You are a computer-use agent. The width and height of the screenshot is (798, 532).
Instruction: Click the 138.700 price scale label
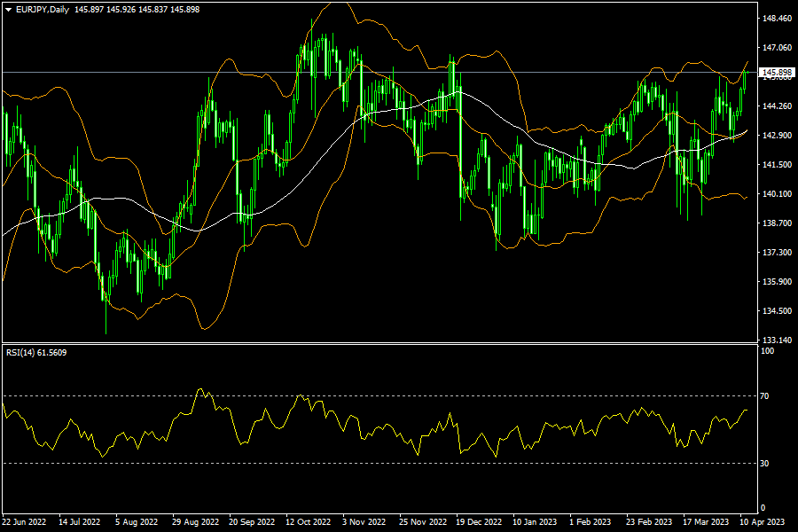pos(777,223)
